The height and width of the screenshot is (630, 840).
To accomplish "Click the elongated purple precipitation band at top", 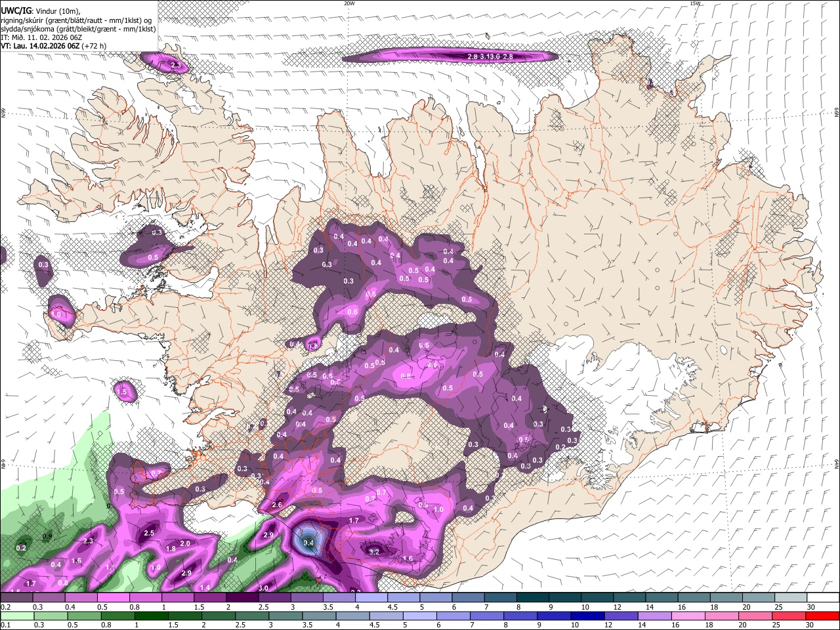I will (450, 57).
